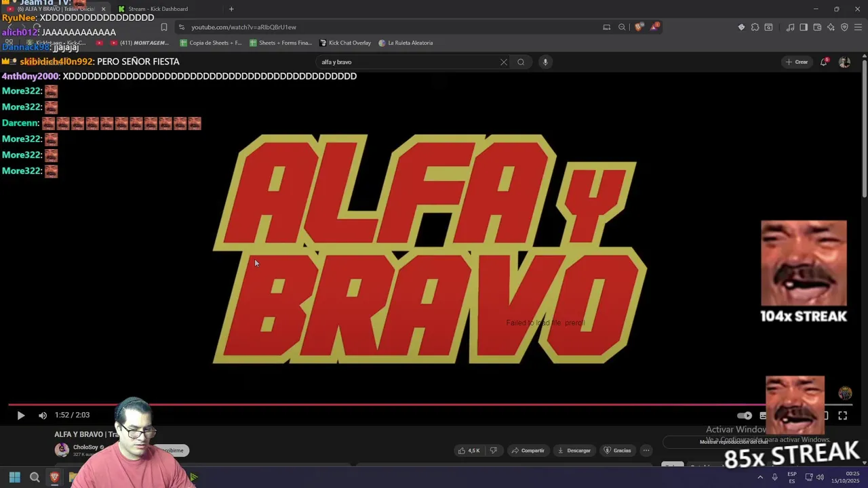868x488 pixels.
Task: Show hidden system tray icons chevron
Action: coord(760,477)
